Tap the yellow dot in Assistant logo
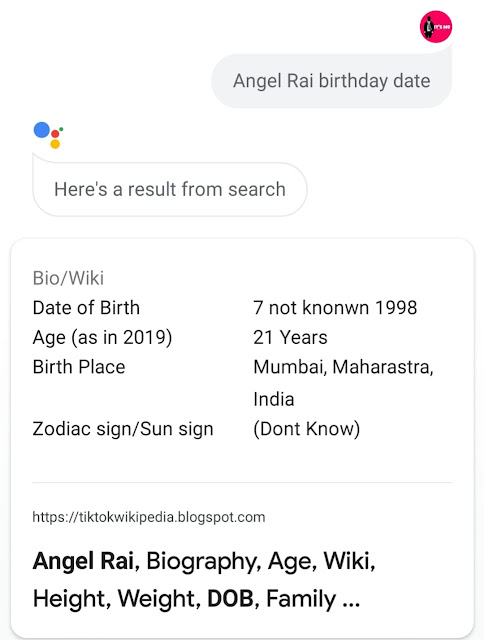Image resolution: width=484 pixels, height=640 pixels. click(x=55, y=144)
